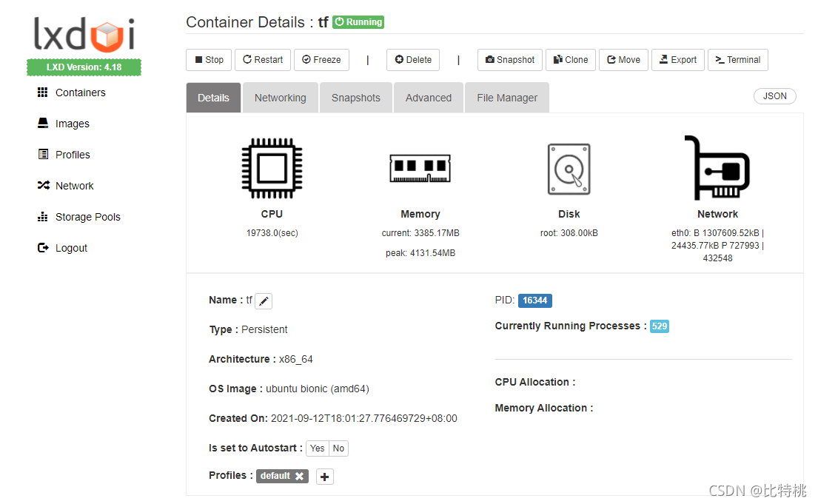
Task: Click memory peak 4131.54MB text
Action: [x=420, y=253]
